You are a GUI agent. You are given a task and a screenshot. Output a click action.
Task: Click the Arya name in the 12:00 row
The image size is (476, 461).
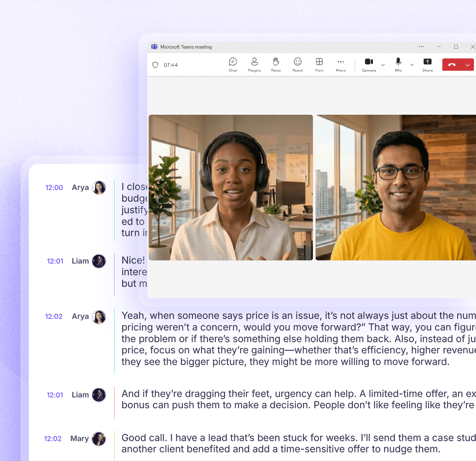[x=80, y=187]
